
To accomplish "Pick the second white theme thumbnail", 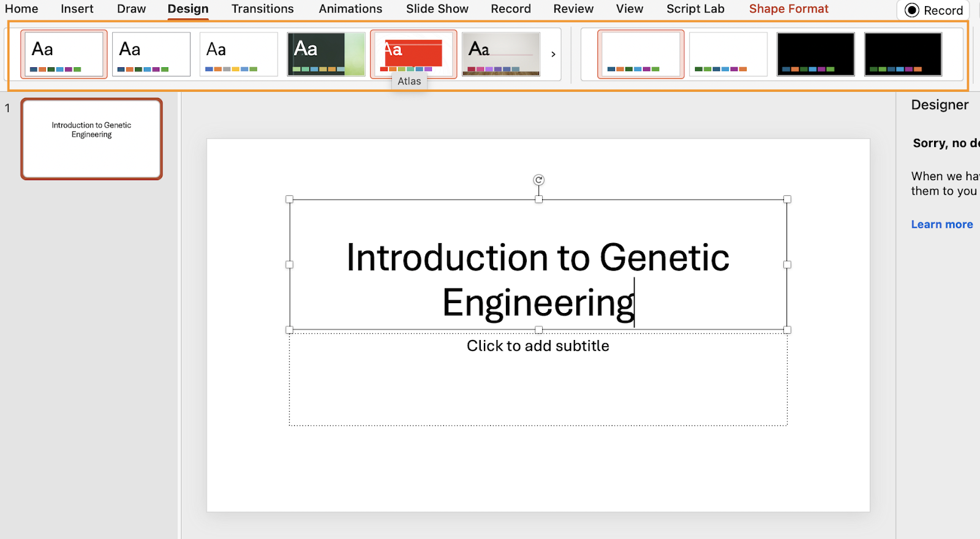I will pos(151,54).
